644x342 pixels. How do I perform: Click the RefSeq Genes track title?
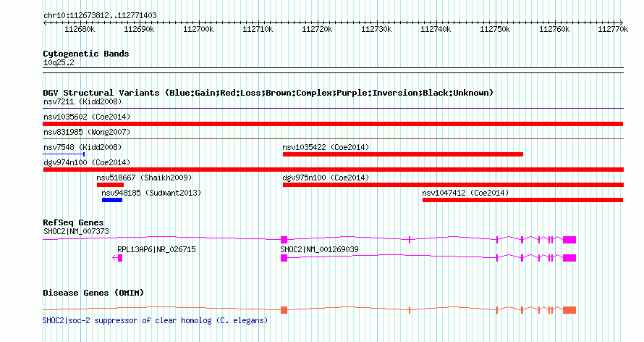[74, 222]
